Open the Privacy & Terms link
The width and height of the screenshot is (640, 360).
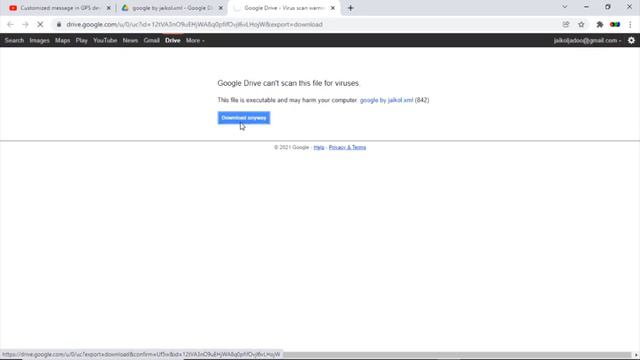point(347,147)
